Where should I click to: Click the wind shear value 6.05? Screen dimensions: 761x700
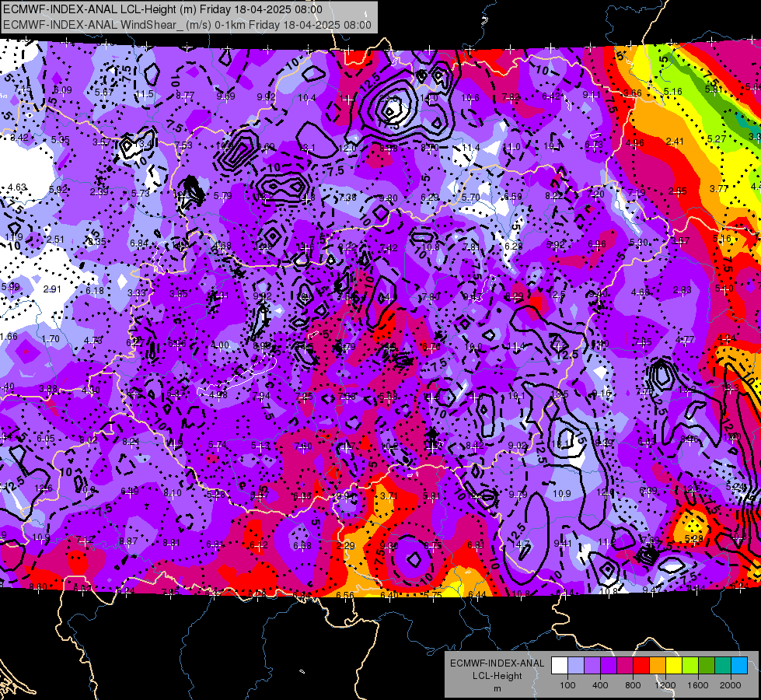[46, 439]
